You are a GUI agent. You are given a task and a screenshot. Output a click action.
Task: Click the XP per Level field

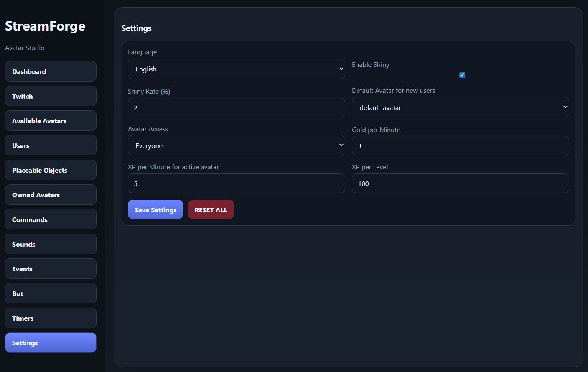tap(460, 183)
